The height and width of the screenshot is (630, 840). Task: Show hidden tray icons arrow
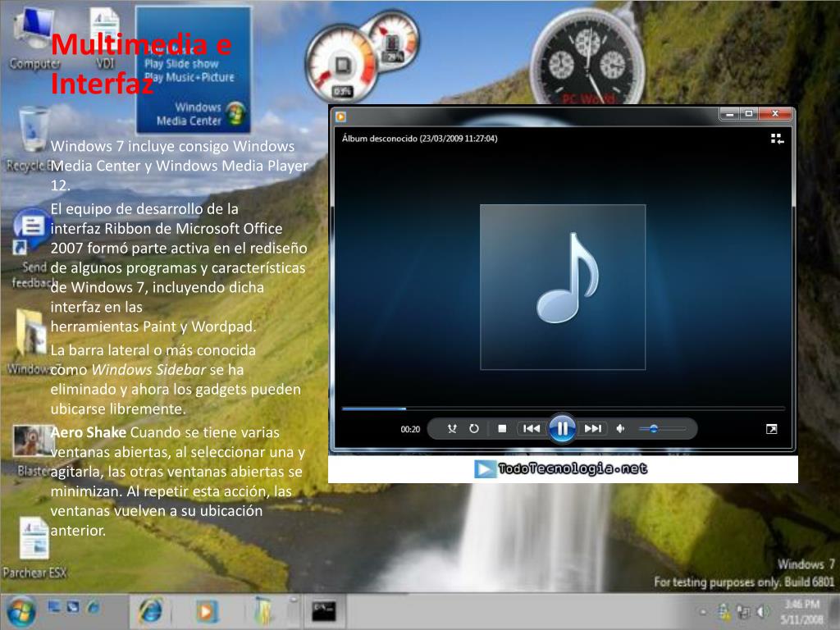703,612
